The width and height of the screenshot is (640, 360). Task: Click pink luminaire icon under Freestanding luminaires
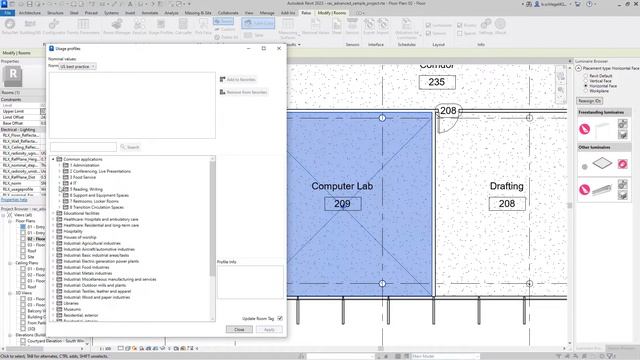tap(584, 129)
